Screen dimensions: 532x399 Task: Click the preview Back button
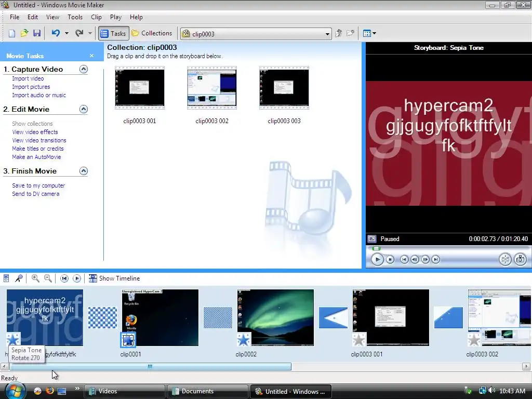404,260
